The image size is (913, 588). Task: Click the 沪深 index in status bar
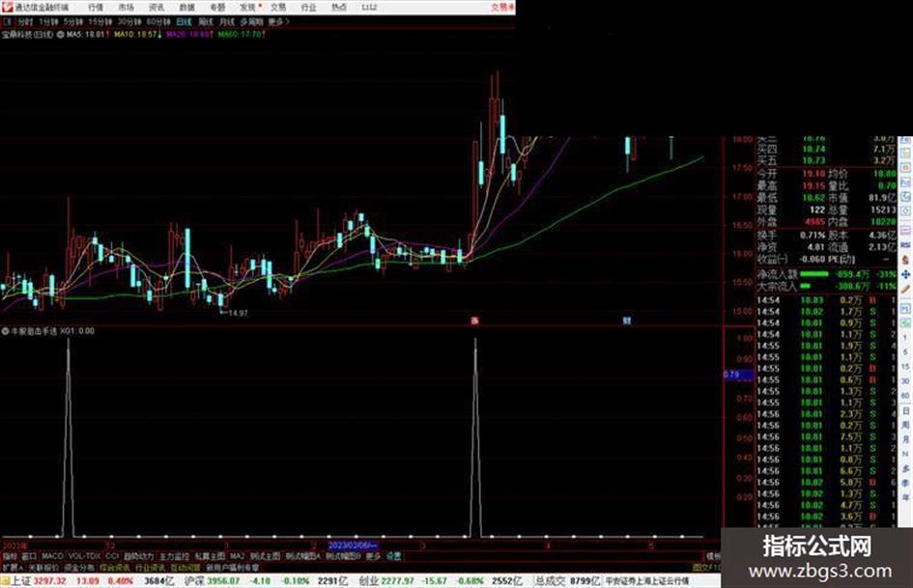(x=194, y=581)
